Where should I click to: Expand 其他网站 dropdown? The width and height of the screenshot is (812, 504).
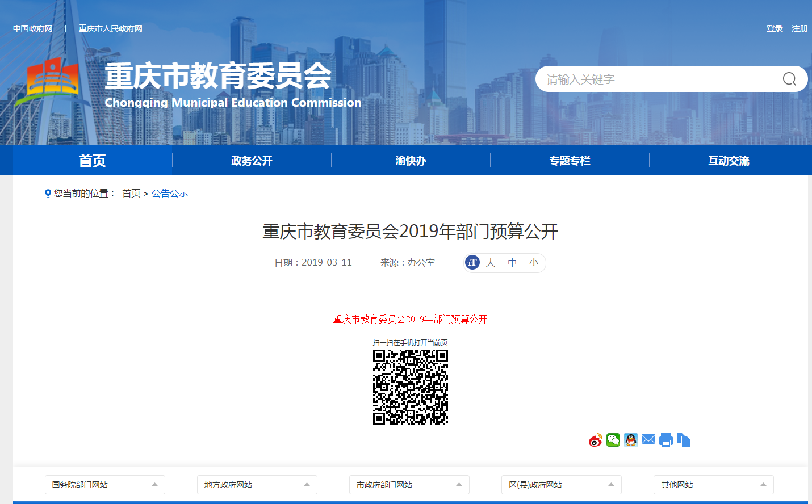(714, 485)
